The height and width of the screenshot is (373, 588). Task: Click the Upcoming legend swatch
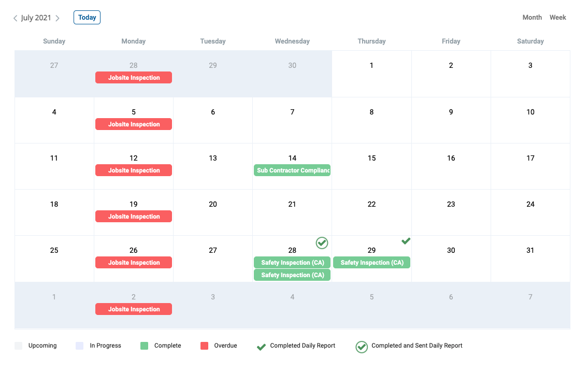(x=18, y=346)
